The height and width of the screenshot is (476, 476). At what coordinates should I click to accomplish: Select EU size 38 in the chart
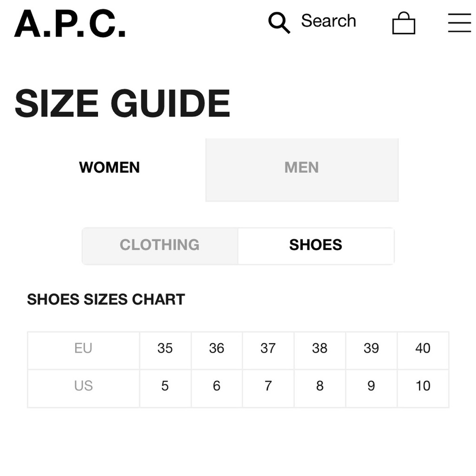[x=320, y=349]
